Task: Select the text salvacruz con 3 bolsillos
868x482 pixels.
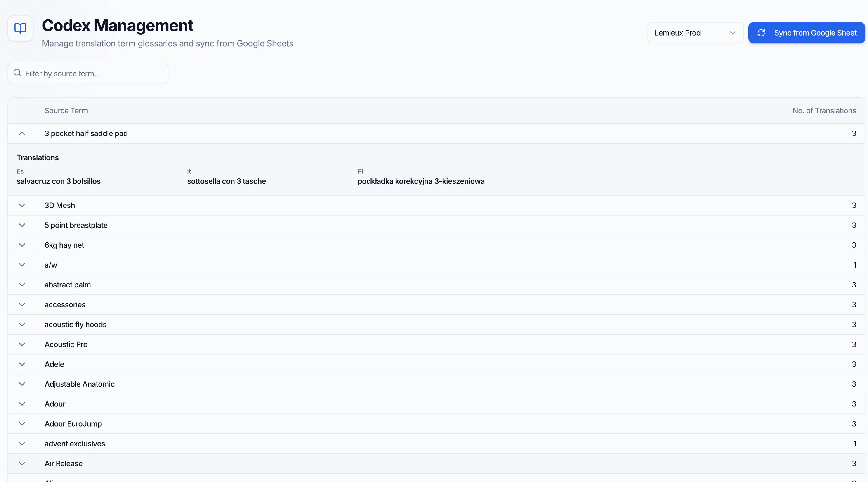Action: click(59, 181)
